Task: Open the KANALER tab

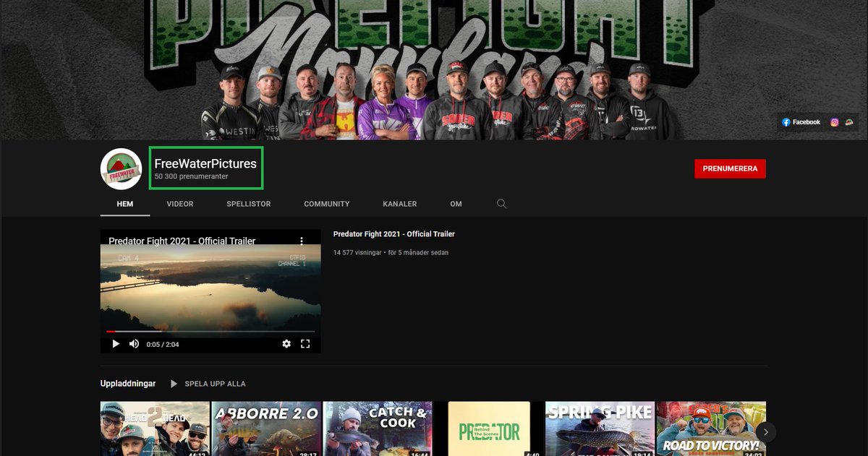Action: tap(400, 204)
